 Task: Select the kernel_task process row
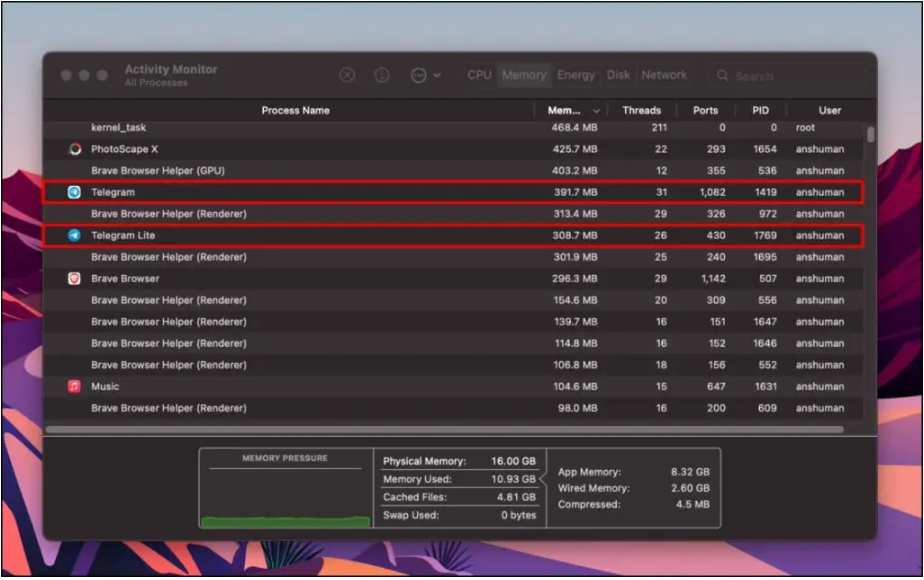pyautogui.click(x=300, y=128)
